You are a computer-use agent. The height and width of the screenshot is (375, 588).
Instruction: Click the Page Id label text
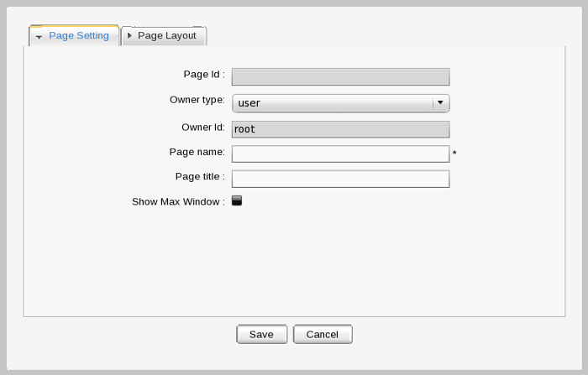pyautogui.click(x=203, y=75)
